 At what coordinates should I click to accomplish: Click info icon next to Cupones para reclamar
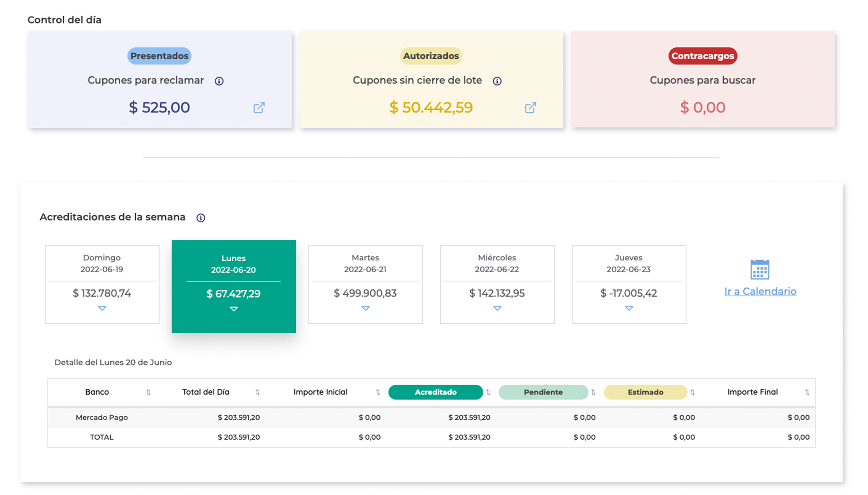tap(219, 81)
